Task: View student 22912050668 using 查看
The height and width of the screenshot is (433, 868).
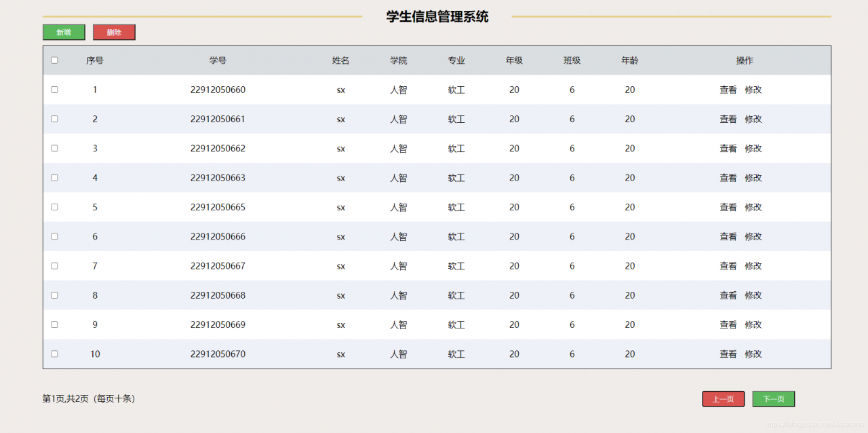Action: click(728, 295)
